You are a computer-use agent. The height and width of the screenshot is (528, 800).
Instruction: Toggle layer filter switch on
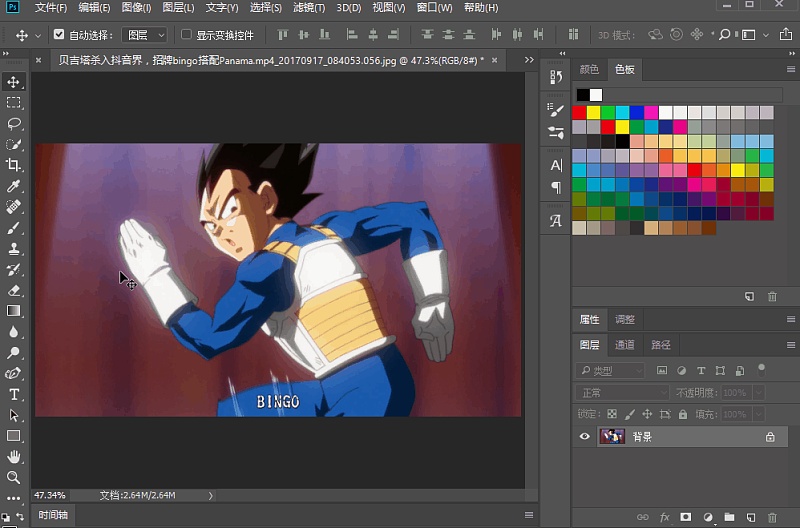pos(761,370)
